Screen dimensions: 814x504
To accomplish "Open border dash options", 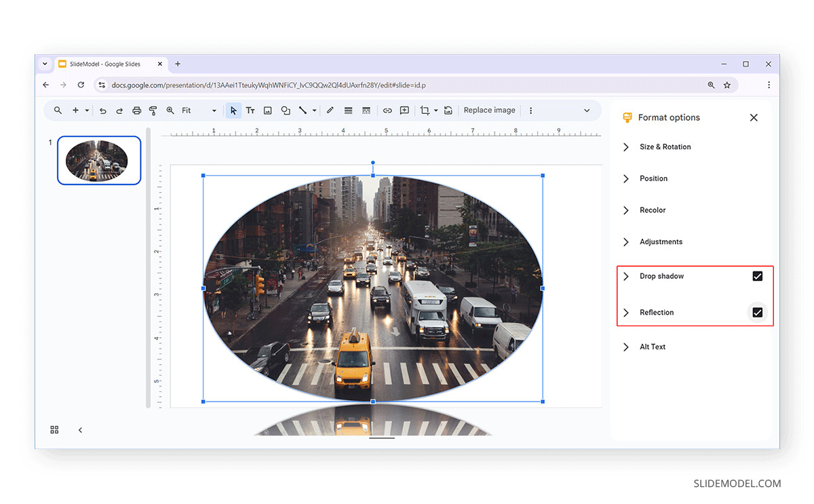I will (366, 111).
